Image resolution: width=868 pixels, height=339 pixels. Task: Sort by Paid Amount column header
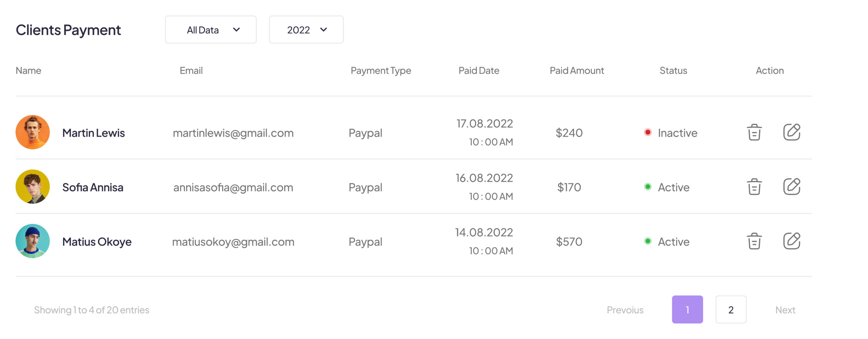(x=576, y=71)
